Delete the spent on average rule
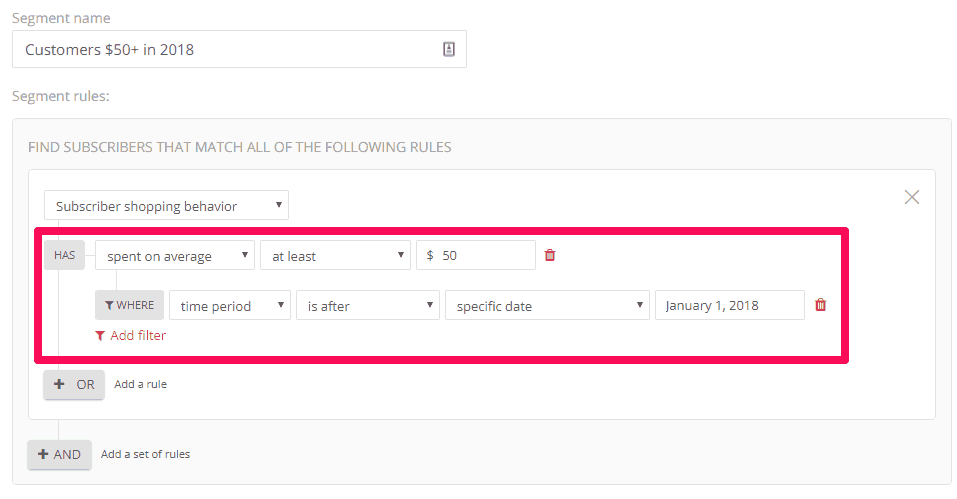Screen dimensions: 957x499 point(550,255)
